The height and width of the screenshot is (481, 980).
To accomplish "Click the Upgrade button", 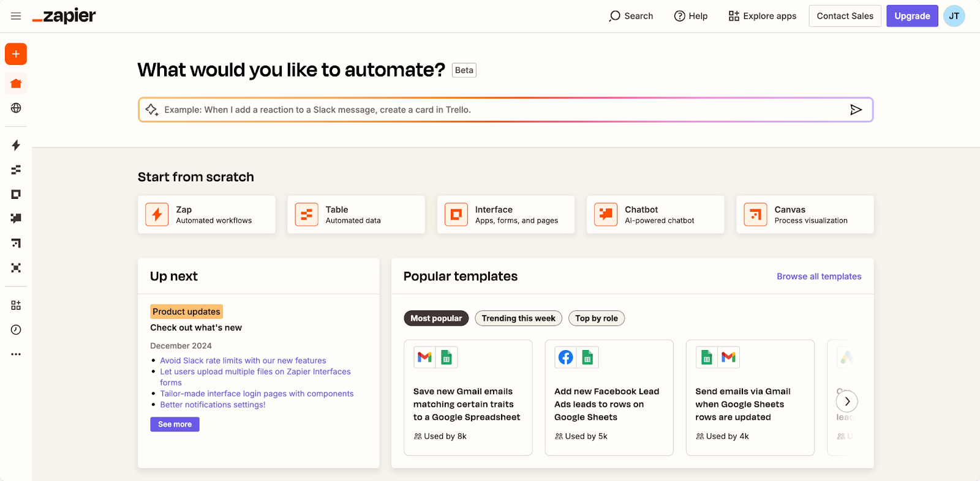I will coord(912,16).
